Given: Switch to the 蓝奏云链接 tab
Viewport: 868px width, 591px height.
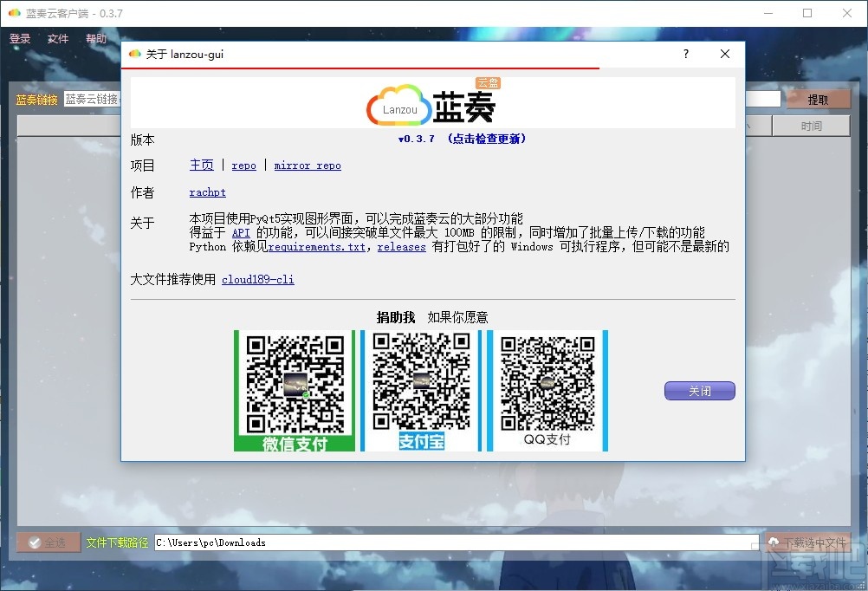Looking at the screenshot, I should click(94, 99).
